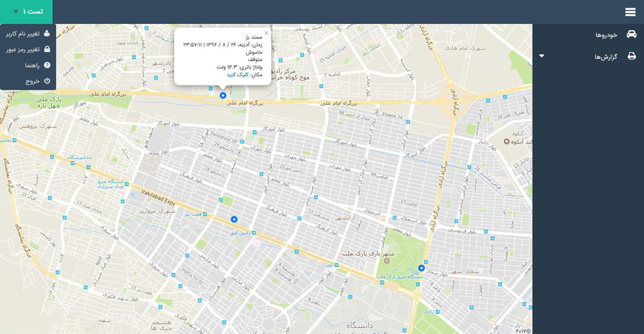Toggle the hamburger sidebar menu
The image size is (644, 334).
coord(630,12)
